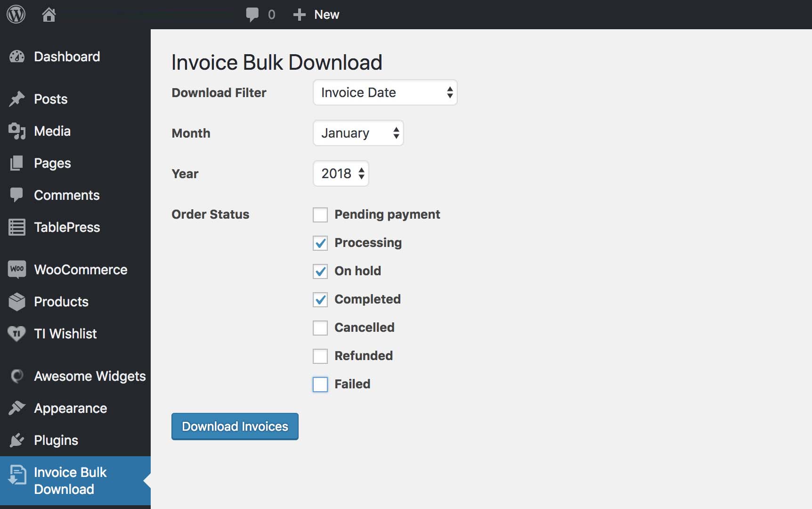Go to Products in the sidebar
This screenshot has width=812, height=509.
(61, 302)
